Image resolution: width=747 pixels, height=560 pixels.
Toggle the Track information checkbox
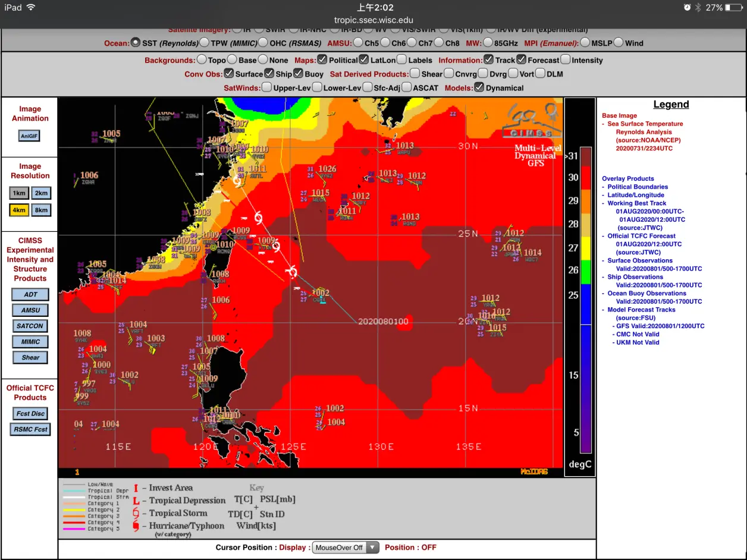tap(488, 59)
